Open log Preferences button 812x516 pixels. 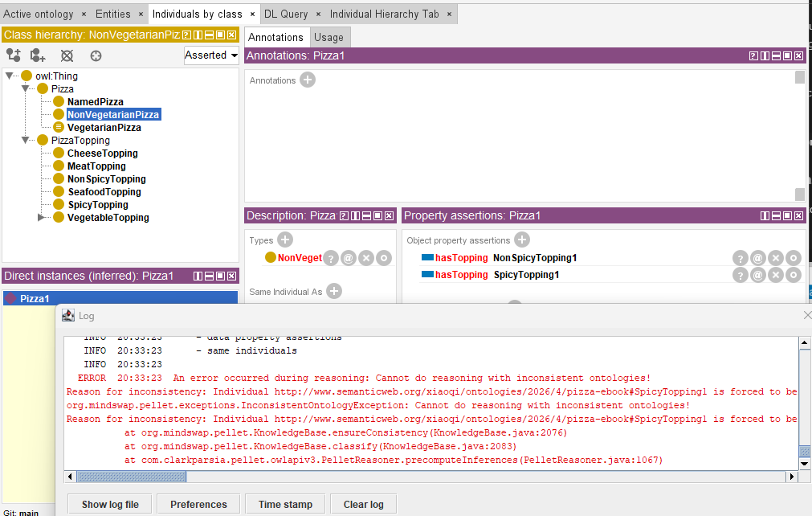[x=198, y=504]
